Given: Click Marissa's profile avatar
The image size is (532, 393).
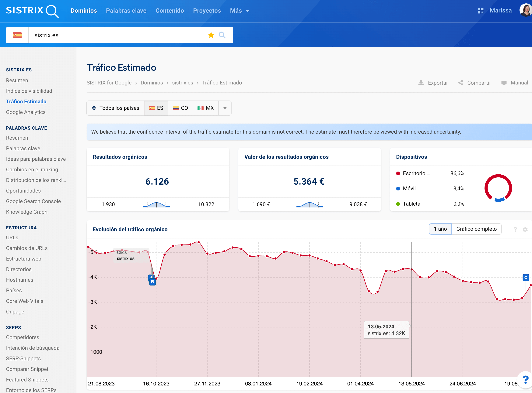Looking at the screenshot, I should click(x=526, y=10).
